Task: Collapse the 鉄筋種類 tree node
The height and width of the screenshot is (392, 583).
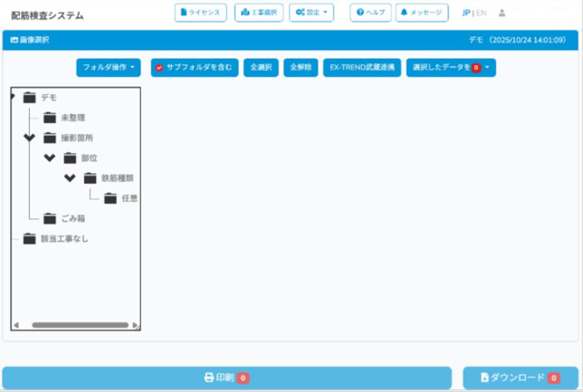Action: [69, 178]
